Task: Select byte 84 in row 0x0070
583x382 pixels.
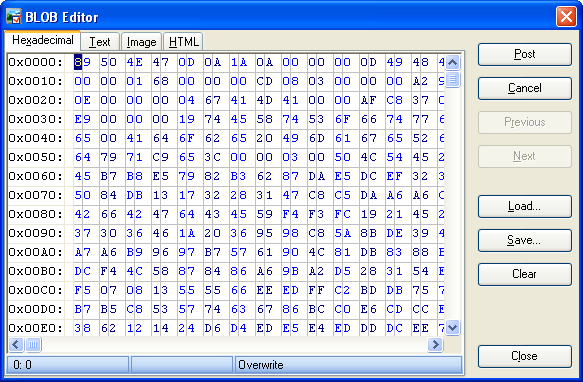Action: tap(108, 195)
